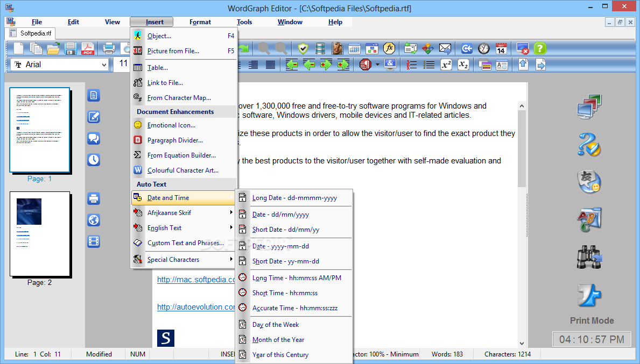
Task: Select the Softpedia.rtf document tab
Action: 31,33
